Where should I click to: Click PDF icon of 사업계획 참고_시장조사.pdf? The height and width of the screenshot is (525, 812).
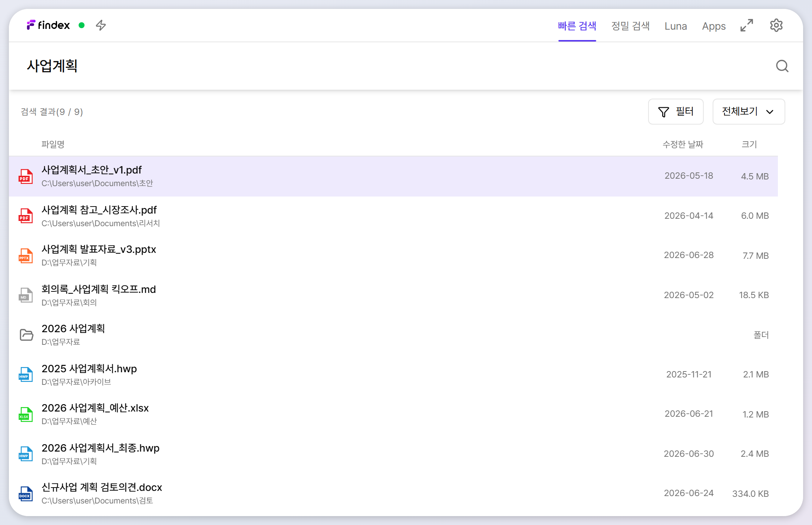click(x=26, y=216)
